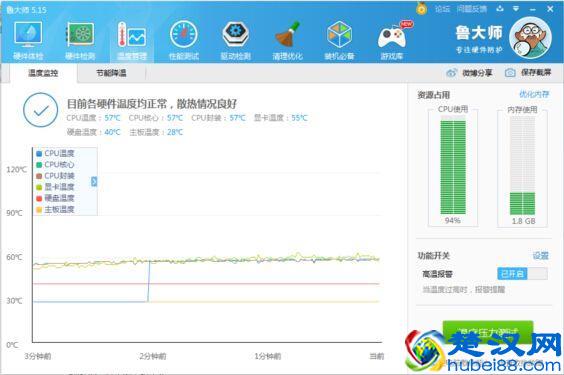Minimize the 鲁大师 window

coord(533,9)
